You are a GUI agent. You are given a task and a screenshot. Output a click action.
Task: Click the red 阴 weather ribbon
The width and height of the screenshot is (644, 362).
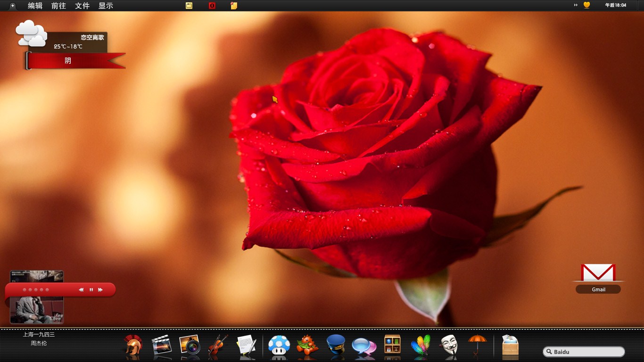point(75,61)
